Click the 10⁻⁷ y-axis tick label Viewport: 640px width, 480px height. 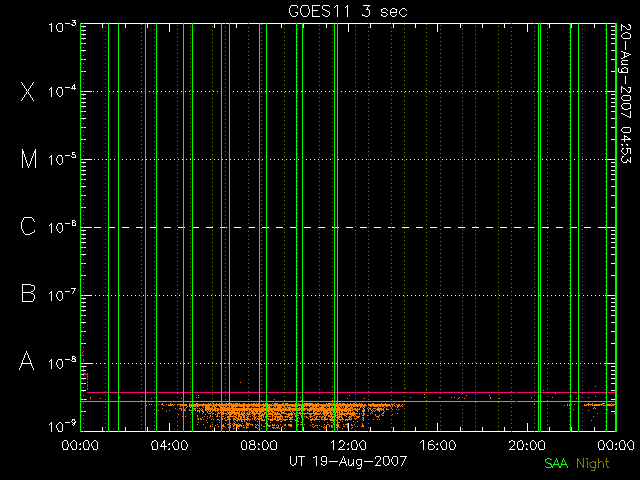[x=62, y=295]
